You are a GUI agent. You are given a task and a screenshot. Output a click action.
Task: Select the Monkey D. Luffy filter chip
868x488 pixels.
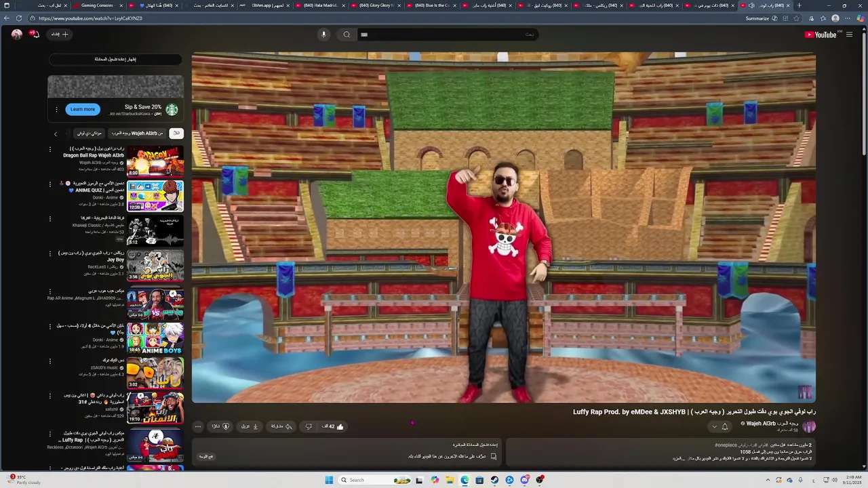coord(89,134)
